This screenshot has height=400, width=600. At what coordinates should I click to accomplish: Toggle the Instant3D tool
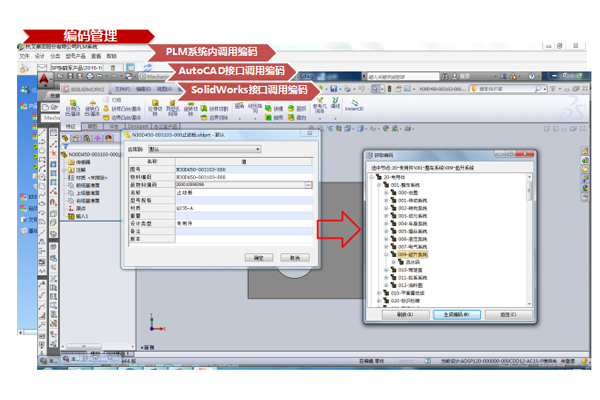(x=354, y=105)
